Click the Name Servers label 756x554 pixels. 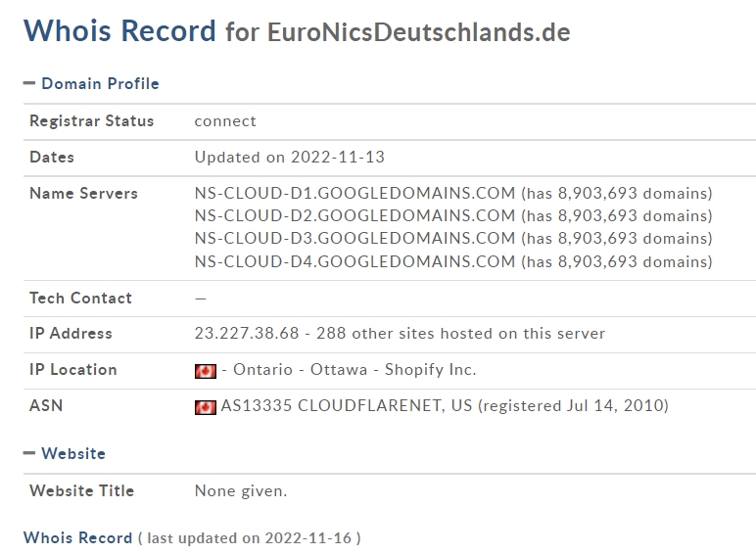(83, 193)
